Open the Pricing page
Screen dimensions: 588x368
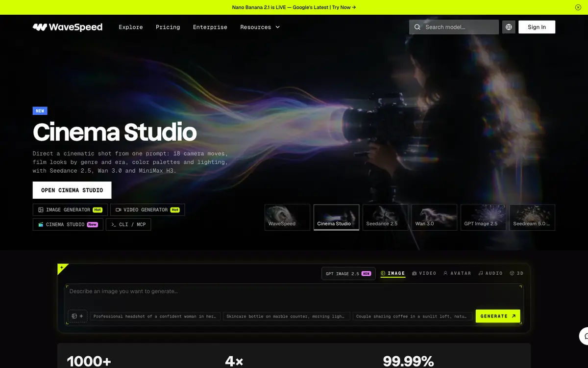click(168, 27)
